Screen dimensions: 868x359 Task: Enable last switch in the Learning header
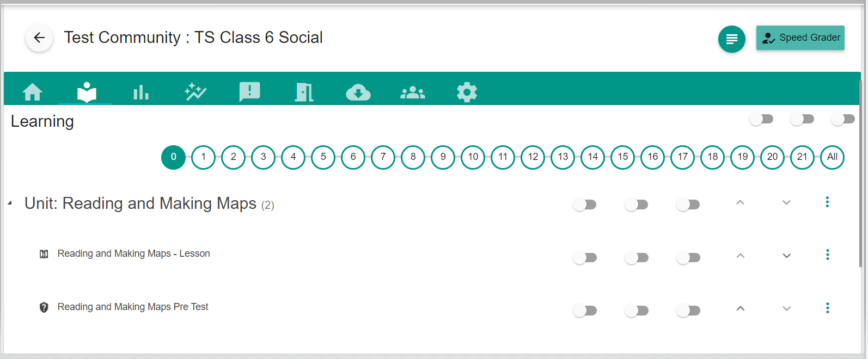click(x=842, y=119)
